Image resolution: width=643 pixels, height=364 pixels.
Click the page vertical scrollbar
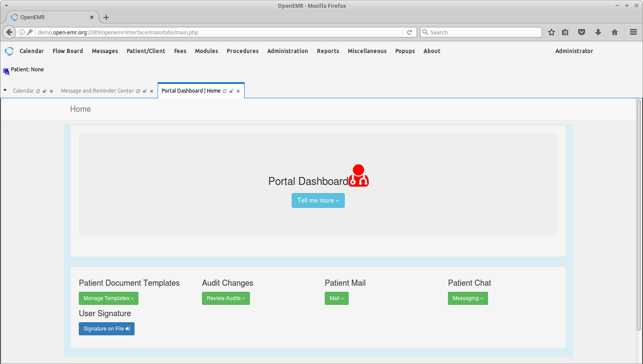click(x=639, y=215)
